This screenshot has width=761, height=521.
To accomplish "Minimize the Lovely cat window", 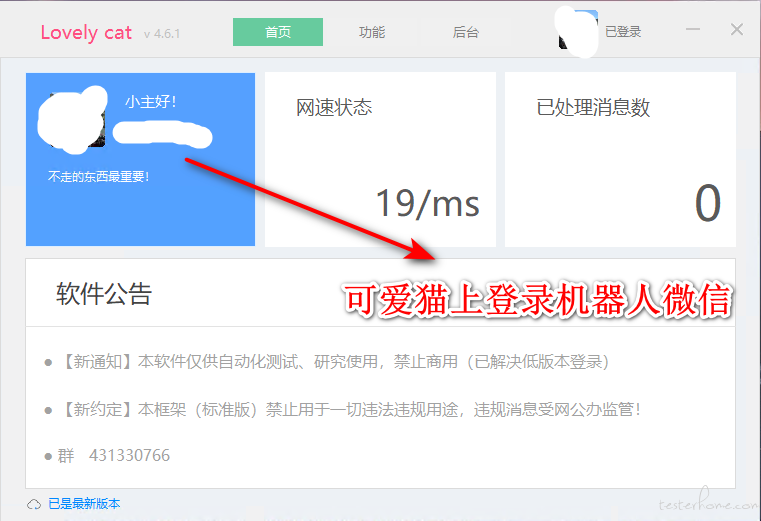I will pyautogui.click(x=693, y=30).
